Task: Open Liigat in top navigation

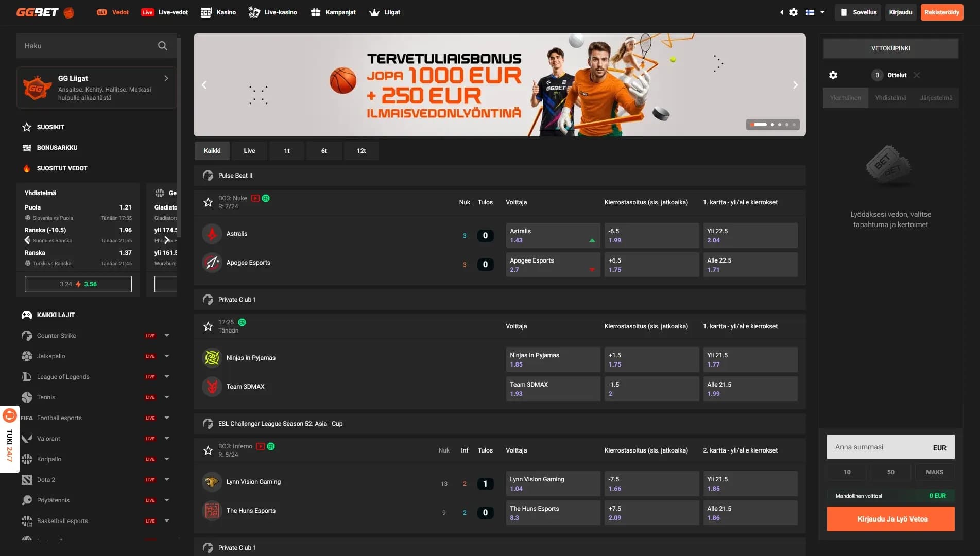Action: tap(385, 12)
